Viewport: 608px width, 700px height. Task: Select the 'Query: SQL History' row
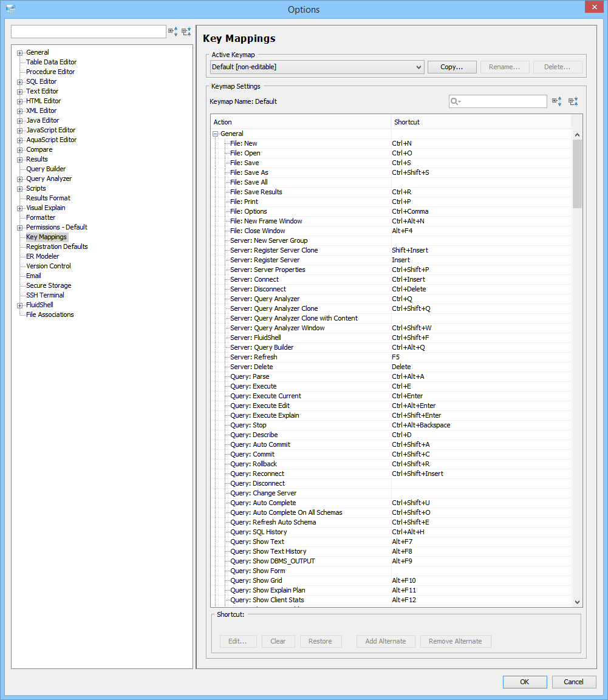[x=391, y=532]
